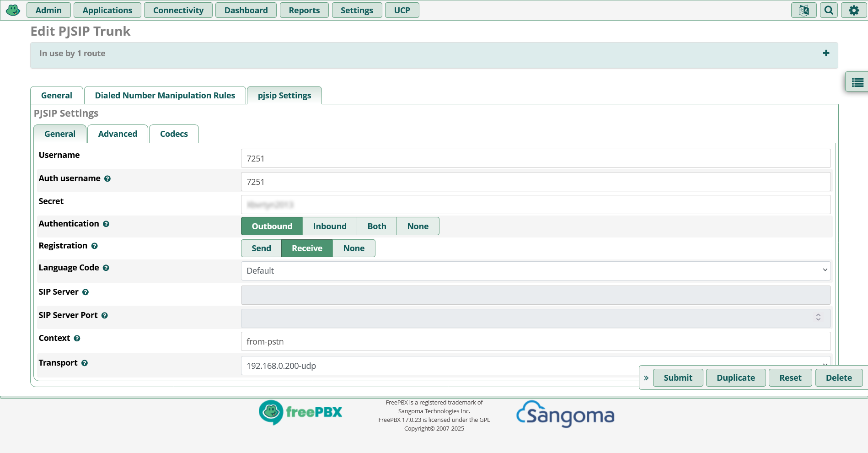
Task: Click help icon next to Auth username
Action: click(107, 179)
